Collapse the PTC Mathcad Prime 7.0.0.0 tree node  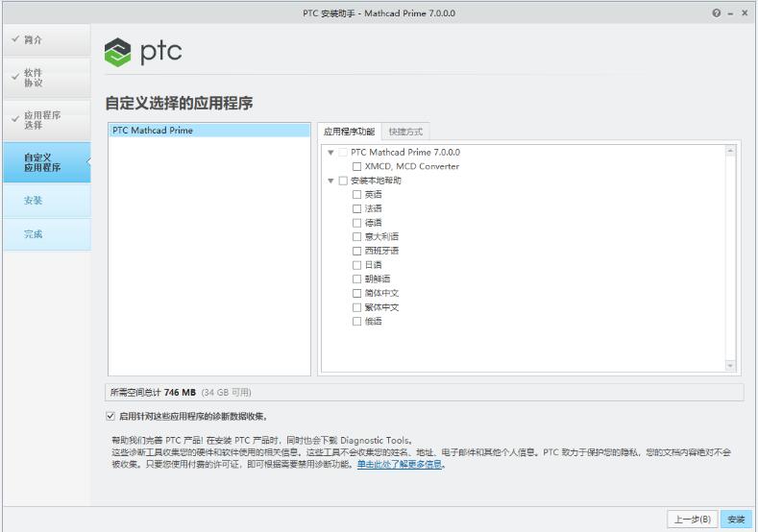(330, 153)
